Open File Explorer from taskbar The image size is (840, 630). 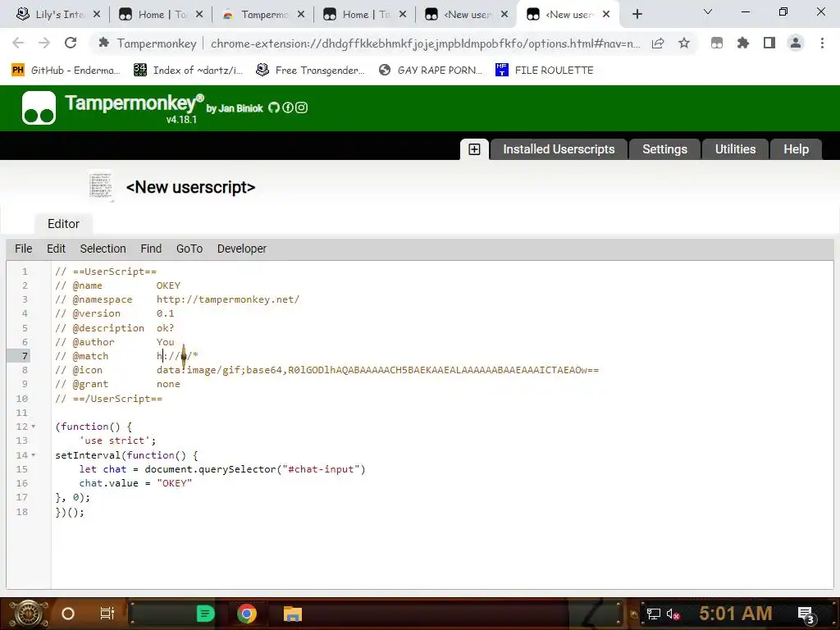click(293, 614)
